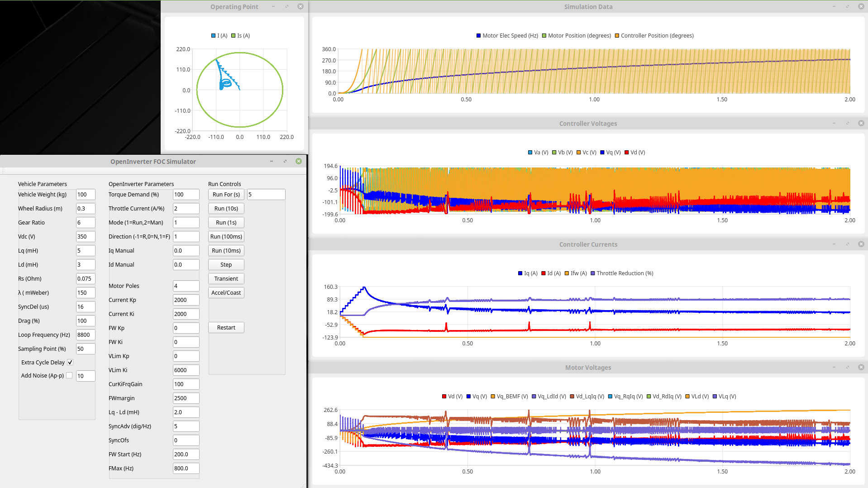Click the Restart button
The height and width of the screenshot is (488, 868).
pyautogui.click(x=226, y=327)
